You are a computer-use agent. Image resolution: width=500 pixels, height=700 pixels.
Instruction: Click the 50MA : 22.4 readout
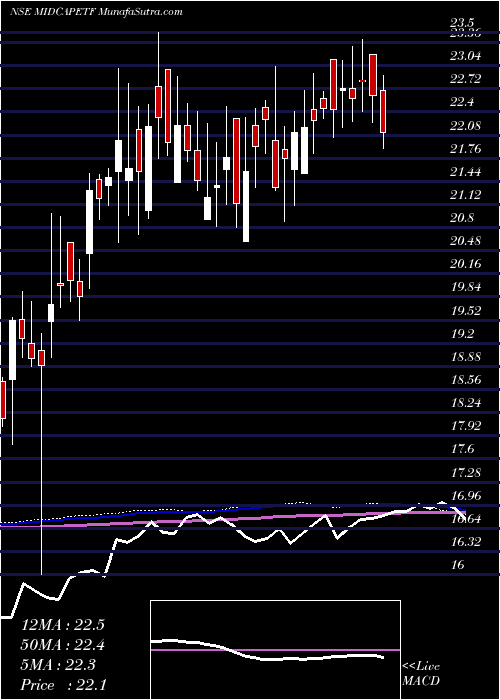pyautogui.click(x=63, y=645)
